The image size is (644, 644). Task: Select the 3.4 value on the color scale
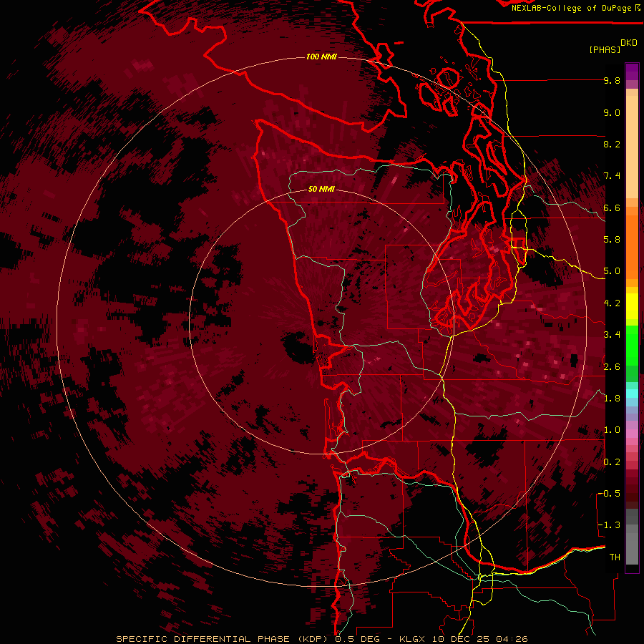[612, 335]
